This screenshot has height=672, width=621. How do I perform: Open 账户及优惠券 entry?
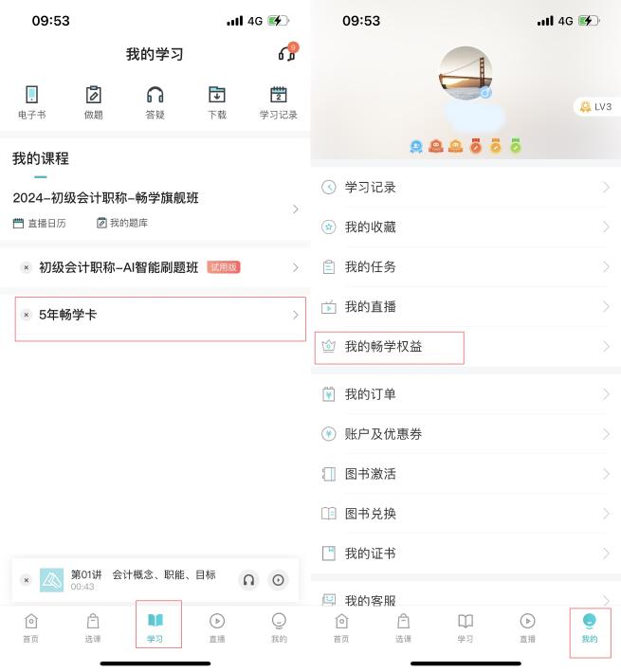pos(466,434)
